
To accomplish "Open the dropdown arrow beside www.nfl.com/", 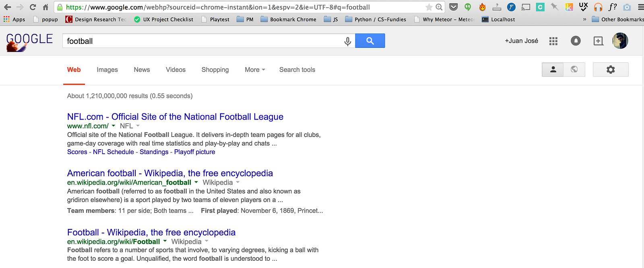I will (x=114, y=126).
